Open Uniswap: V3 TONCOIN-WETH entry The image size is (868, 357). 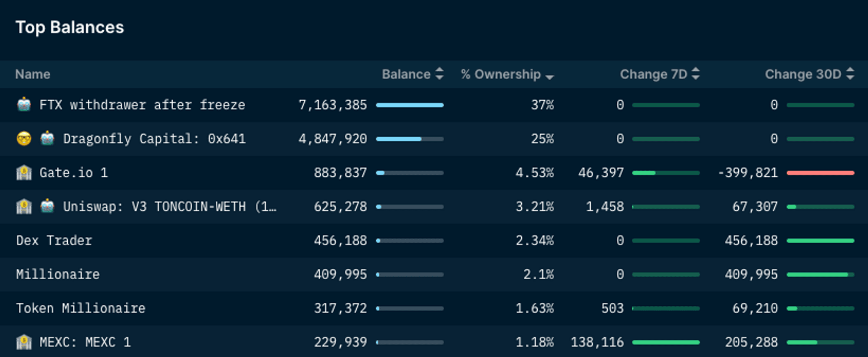coord(170,206)
